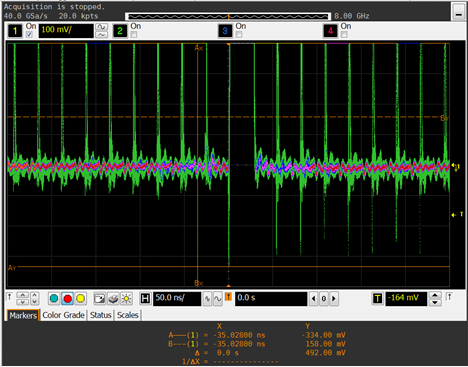
Task: Open the Scales tab
Action: pyautogui.click(x=127, y=315)
